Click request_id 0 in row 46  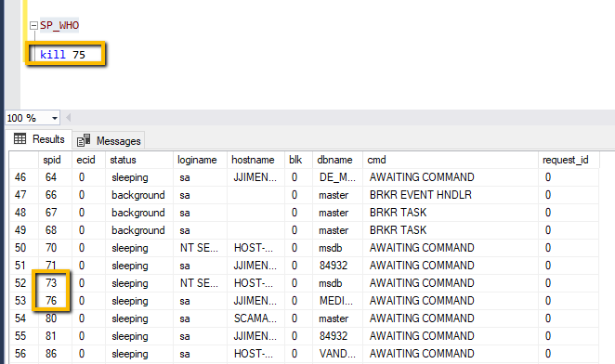coord(569,177)
